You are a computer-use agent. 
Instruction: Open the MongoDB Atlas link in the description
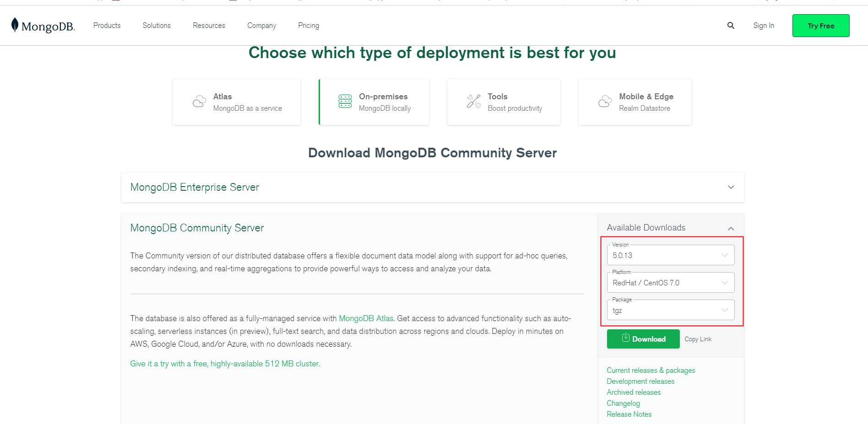pos(366,318)
